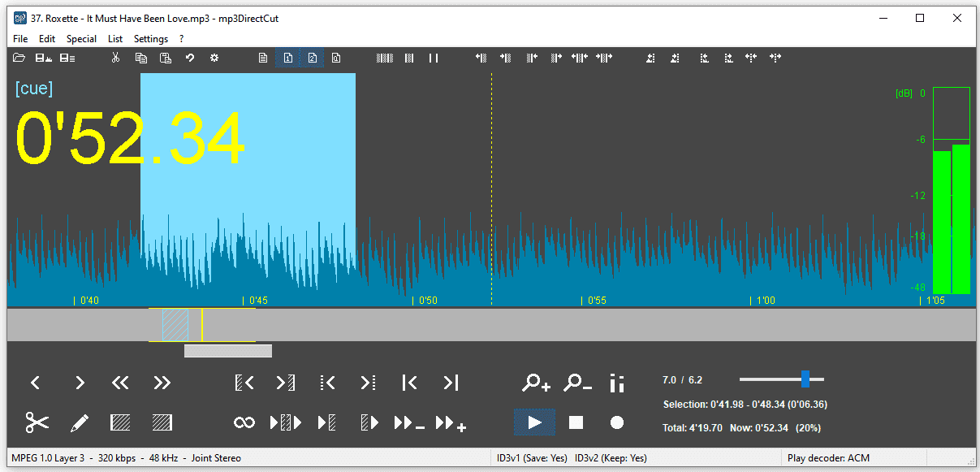The height and width of the screenshot is (472, 980).
Task: Toggle the highlighted page icon numbered 1
Action: click(x=287, y=58)
